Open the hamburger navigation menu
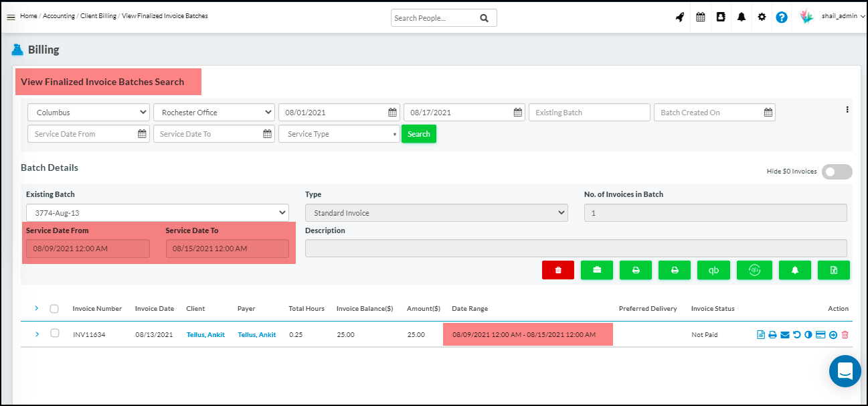The image size is (868, 406). (x=11, y=17)
